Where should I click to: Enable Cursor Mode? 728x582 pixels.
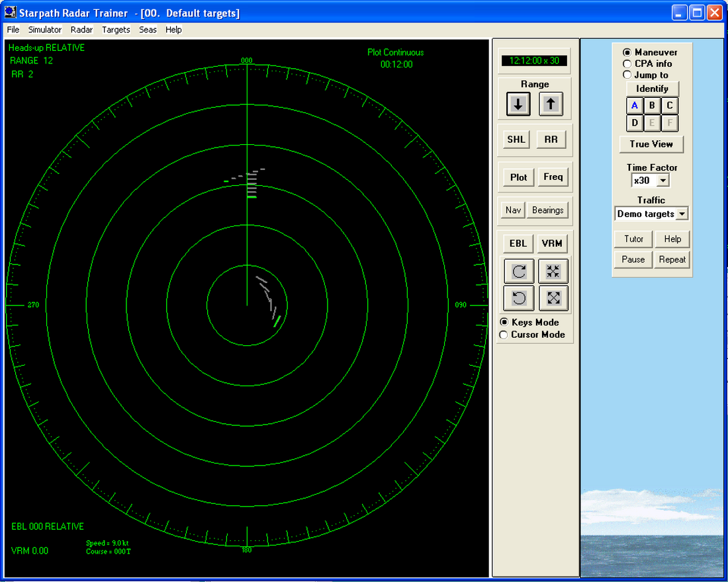click(x=504, y=335)
